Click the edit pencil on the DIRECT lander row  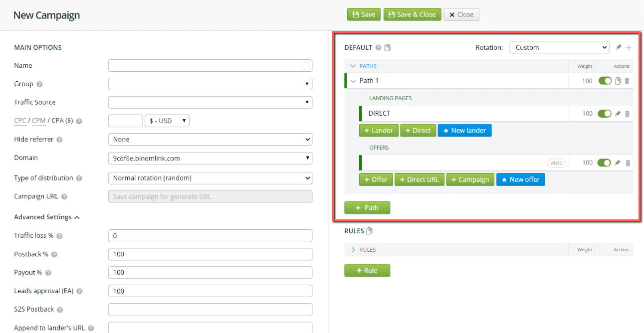tap(618, 114)
